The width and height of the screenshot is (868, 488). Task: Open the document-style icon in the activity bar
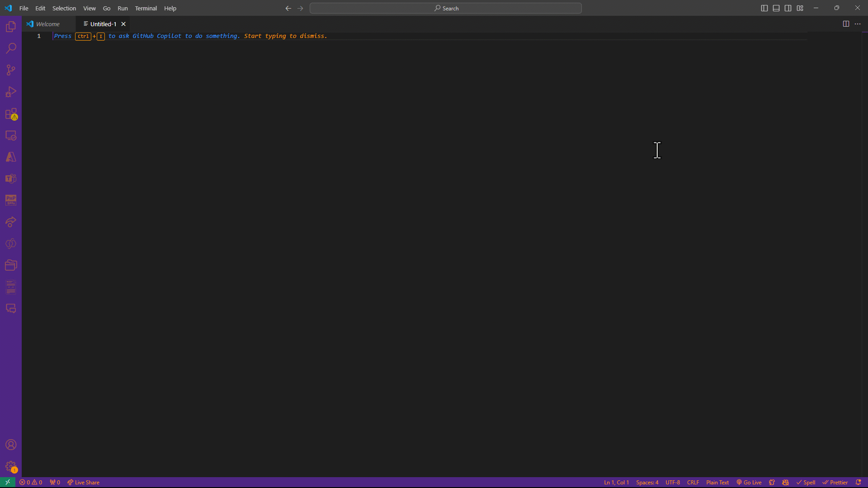coord(11,287)
